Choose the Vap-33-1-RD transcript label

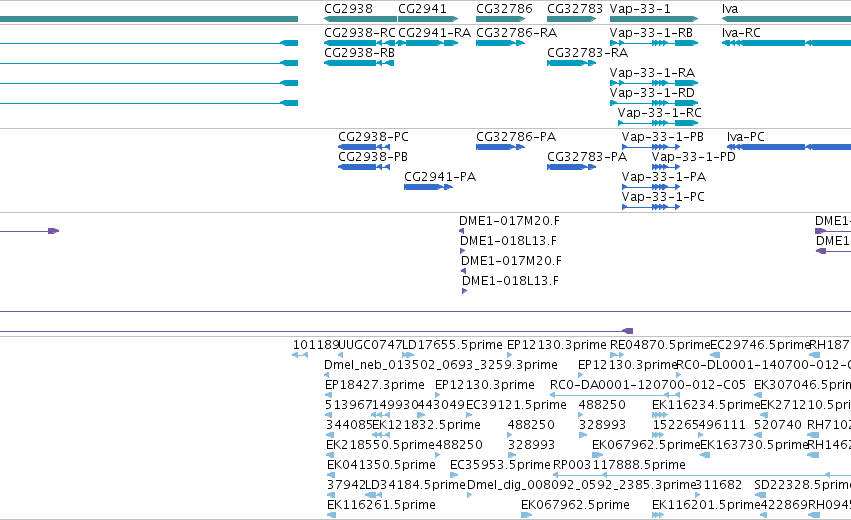[x=652, y=93]
